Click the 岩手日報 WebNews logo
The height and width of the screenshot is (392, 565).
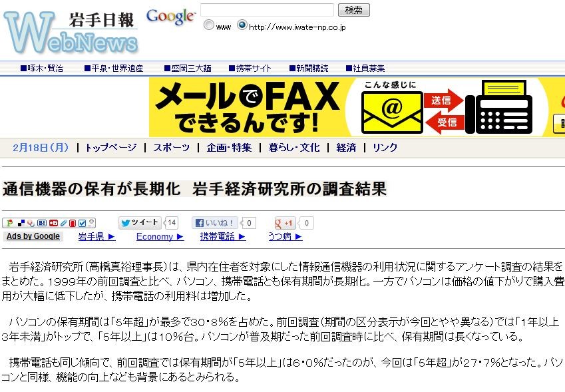pyautogui.click(x=71, y=32)
